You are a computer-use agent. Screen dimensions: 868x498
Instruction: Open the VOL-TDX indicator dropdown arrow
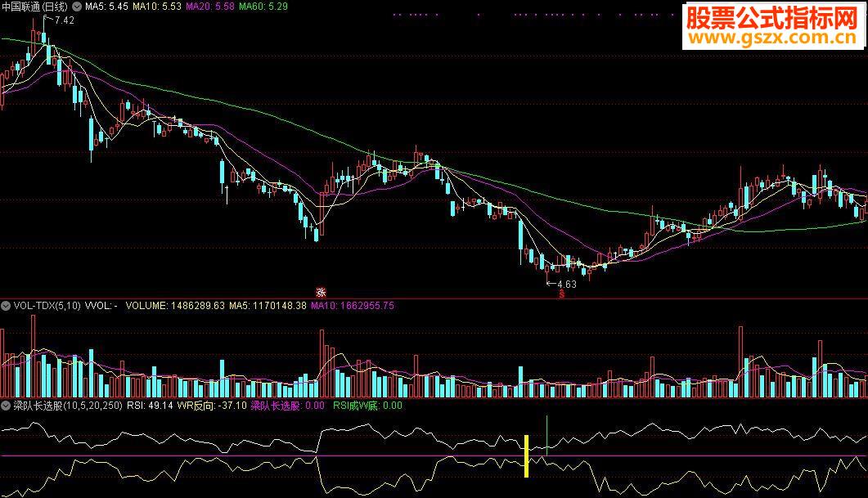point(6,306)
